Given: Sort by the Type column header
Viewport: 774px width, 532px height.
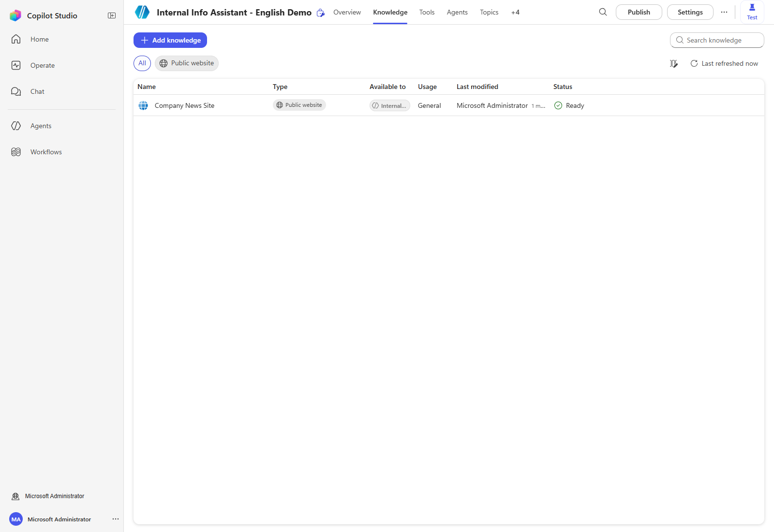Looking at the screenshot, I should [x=280, y=87].
